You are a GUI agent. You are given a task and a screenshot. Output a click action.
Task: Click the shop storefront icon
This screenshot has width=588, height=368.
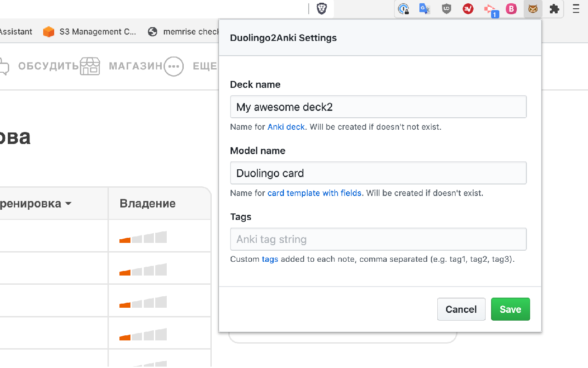90,66
